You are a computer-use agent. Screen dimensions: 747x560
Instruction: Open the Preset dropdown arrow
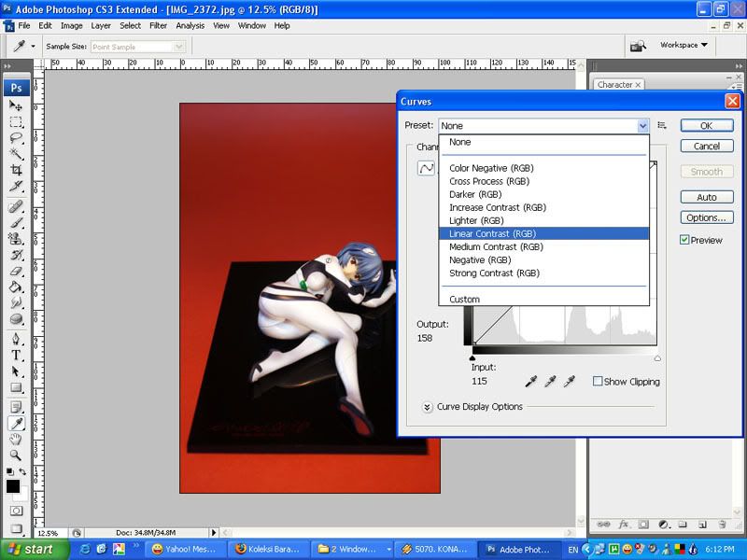pyautogui.click(x=642, y=126)
